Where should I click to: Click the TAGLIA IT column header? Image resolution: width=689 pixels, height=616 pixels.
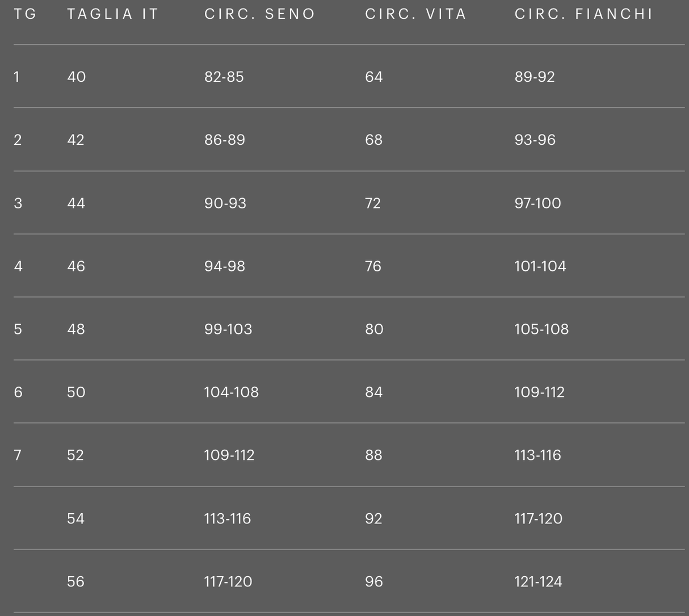112,14
